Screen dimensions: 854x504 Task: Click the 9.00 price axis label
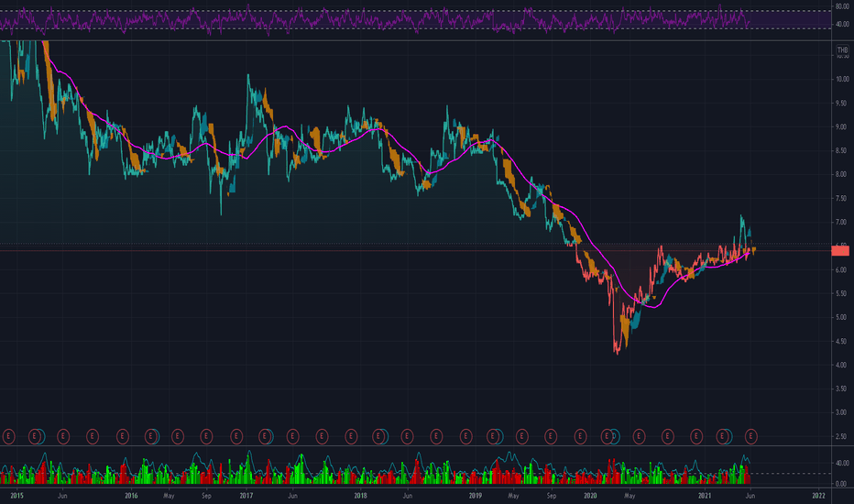click(x=841, y=127)
